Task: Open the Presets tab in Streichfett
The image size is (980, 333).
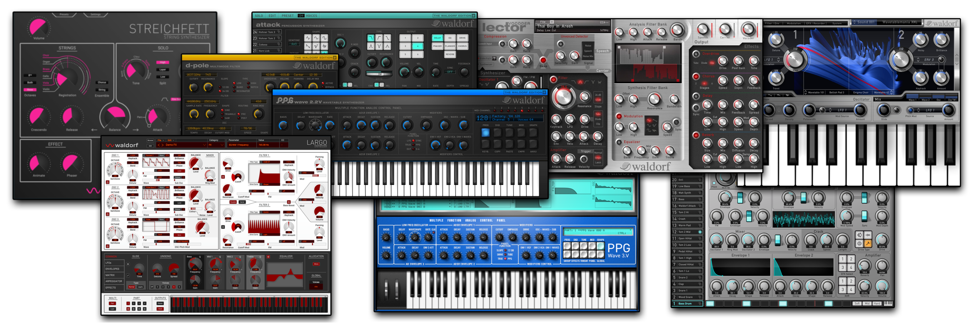Action: 64,14
